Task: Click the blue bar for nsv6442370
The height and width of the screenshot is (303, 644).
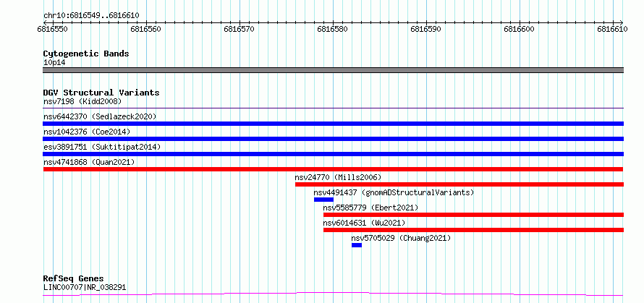Action: tap(333, 124)
